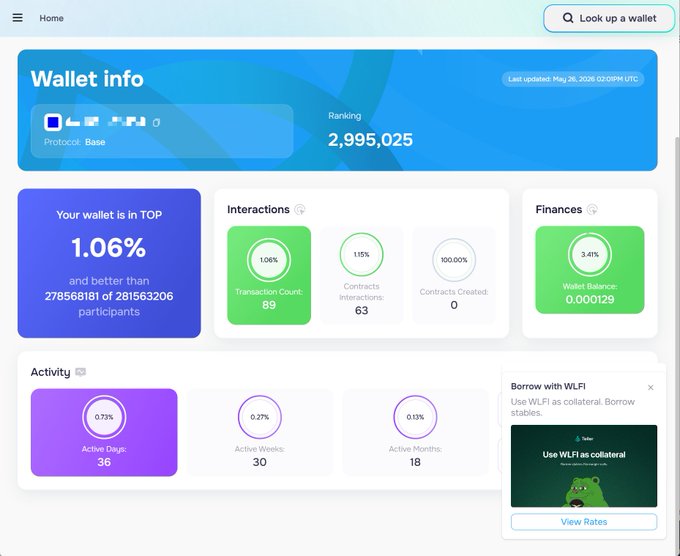Click the View Rates button
This screenshot has height=556, width=680.
[584, 522]
